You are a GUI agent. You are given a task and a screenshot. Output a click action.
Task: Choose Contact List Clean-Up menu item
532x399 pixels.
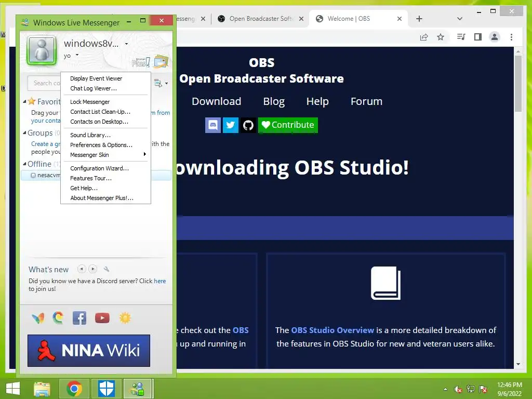[105, 112]
